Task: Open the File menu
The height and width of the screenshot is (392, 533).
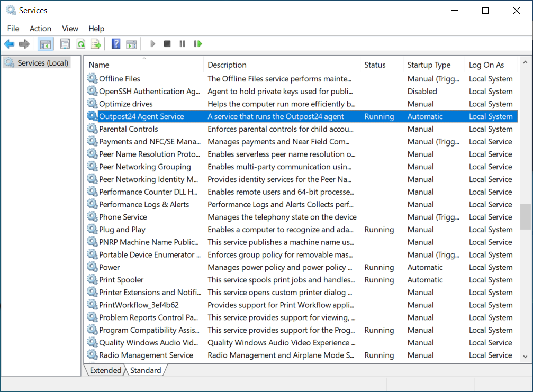Action: pyautogui.click(x=13, y=29)
